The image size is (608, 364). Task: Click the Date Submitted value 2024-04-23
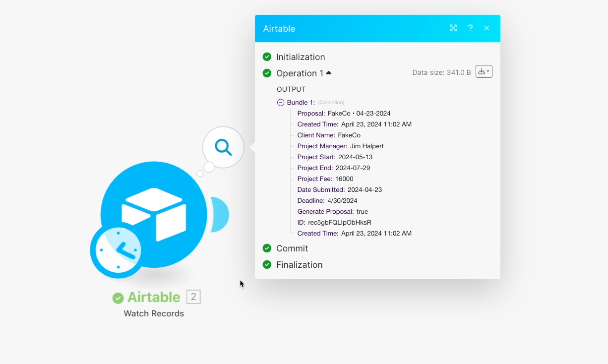pos(365,189)
